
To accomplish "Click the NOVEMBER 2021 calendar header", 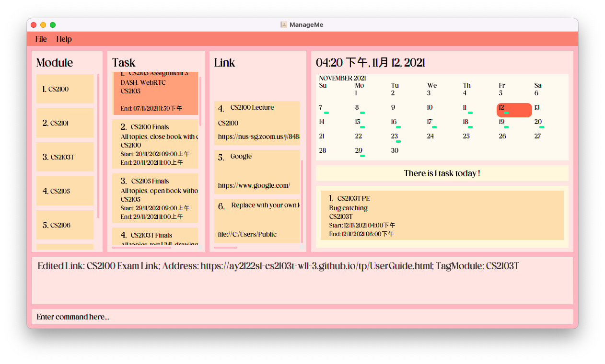I will pos(342,78).
